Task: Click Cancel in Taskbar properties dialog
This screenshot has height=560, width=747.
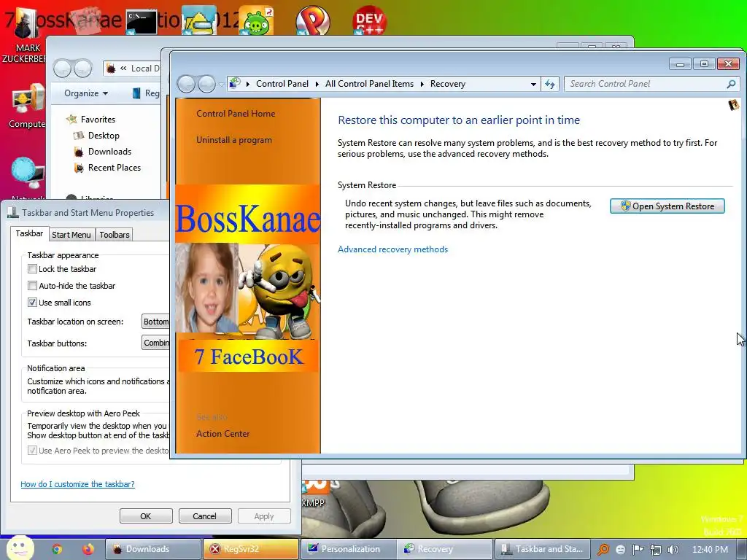Action: (204, 516)
